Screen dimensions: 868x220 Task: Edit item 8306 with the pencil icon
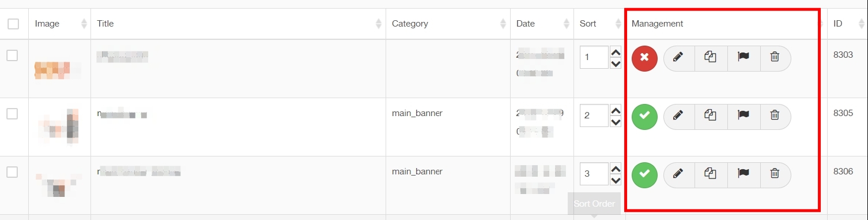click(678, 173)
